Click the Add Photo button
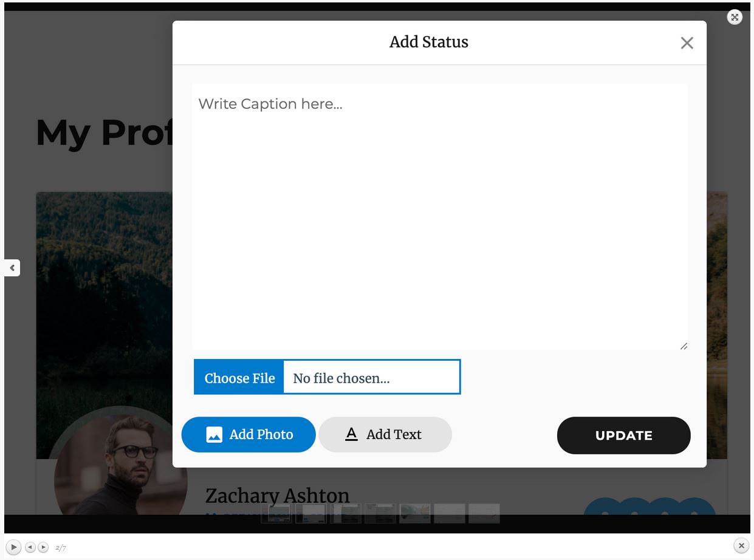The height and width of the screenshot is (560, 754). [x=248, y=434]
